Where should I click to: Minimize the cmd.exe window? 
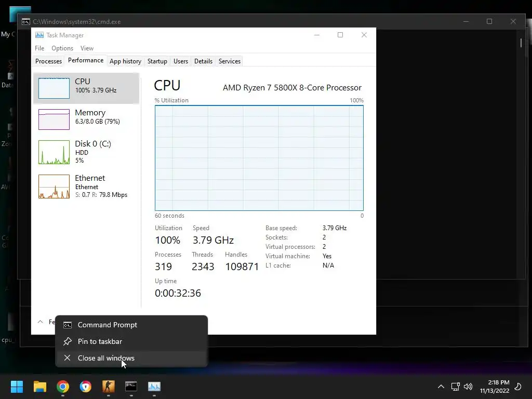pos(466,21)
